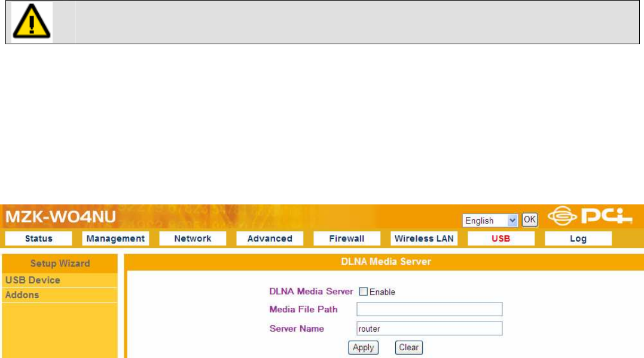
Task: Open the English language dropdown
Action: tap(490, 221)
